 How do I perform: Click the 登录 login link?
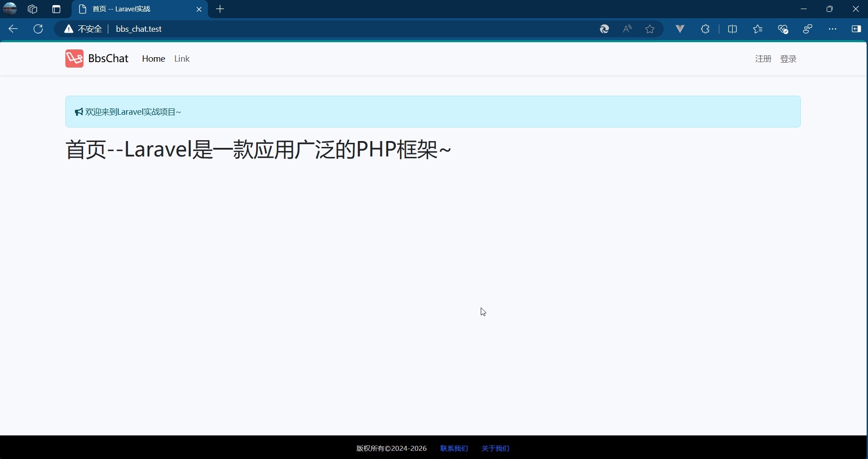789,59
